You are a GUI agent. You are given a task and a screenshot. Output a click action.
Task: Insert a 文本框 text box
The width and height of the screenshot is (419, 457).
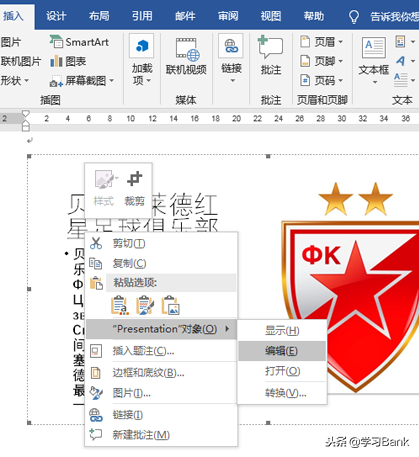(x=374, y=48)
